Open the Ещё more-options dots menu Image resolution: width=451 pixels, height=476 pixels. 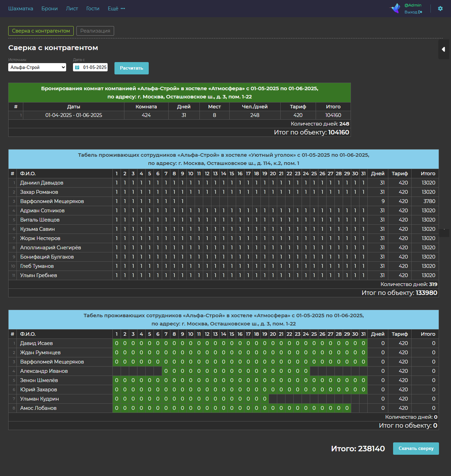(123, 9)
